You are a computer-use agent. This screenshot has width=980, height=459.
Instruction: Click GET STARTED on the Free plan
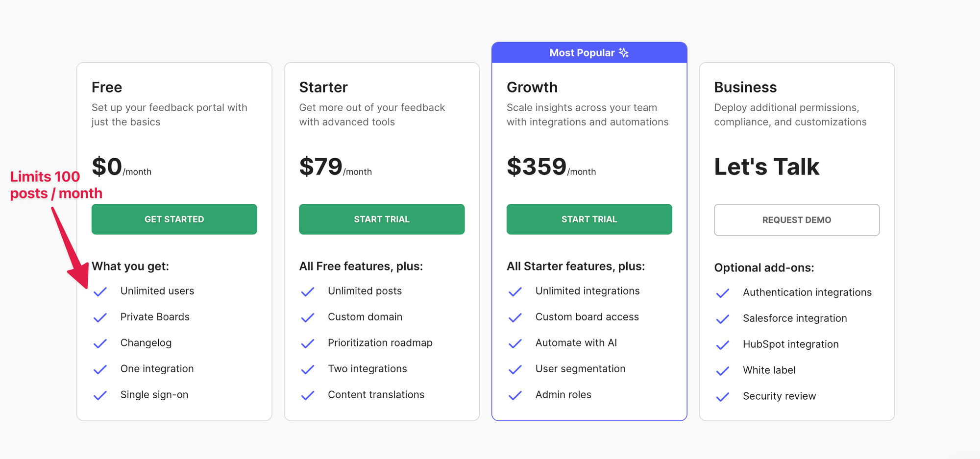point(174,219)
